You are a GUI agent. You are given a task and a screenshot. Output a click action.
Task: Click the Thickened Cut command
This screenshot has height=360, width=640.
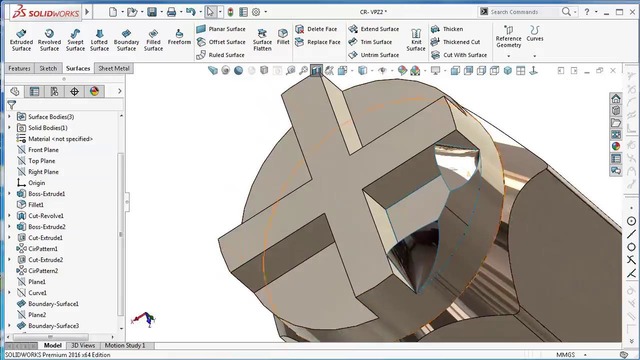click(x=456, y=42)
